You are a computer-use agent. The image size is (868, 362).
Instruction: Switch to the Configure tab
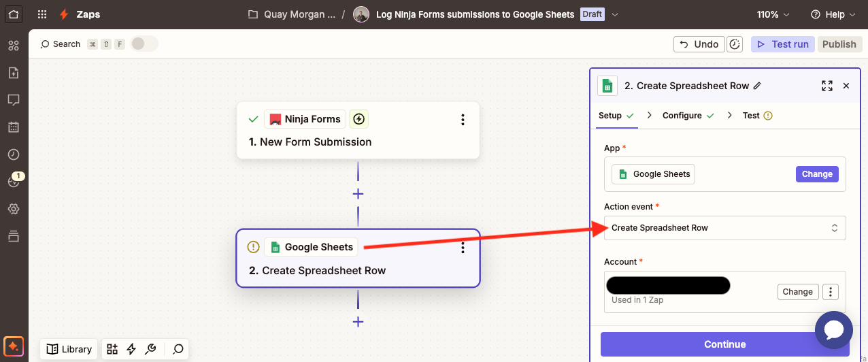point(688,116)
